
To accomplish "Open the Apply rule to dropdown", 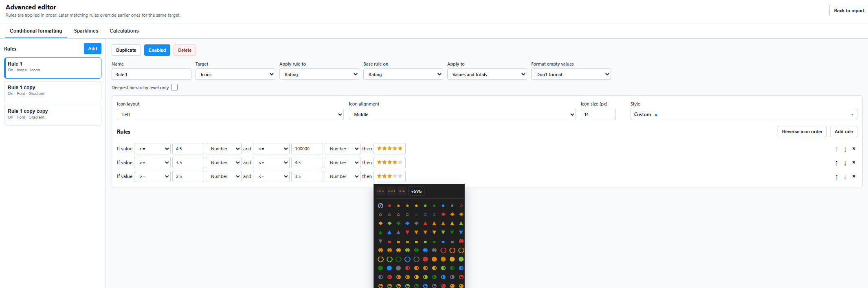I will pyautogui.click(x=319, y=74).
